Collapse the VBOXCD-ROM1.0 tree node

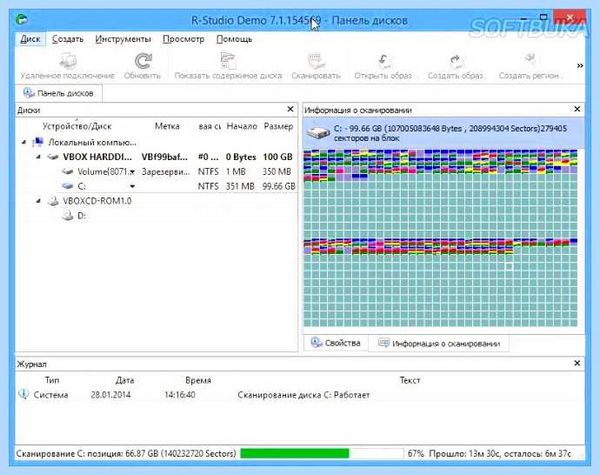pyautogui.click(x=38, y=201)
